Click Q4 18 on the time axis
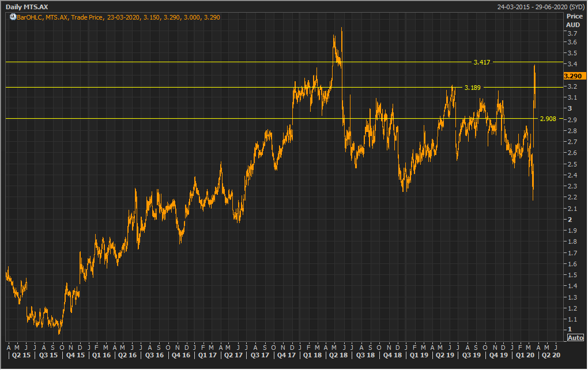This screenshot has width=588, height=370. pyautogui.click(x=392, y=356)
